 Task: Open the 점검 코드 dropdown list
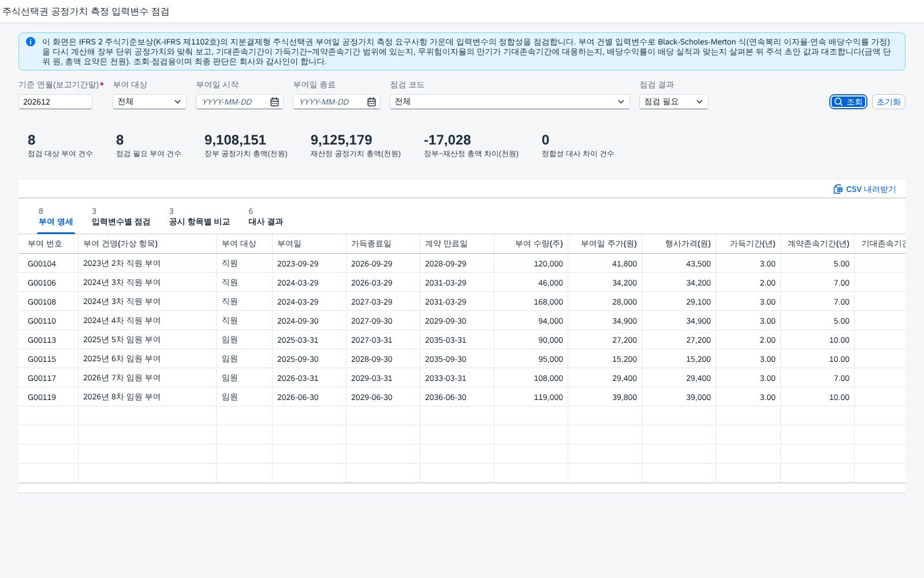tap(510, 102)
